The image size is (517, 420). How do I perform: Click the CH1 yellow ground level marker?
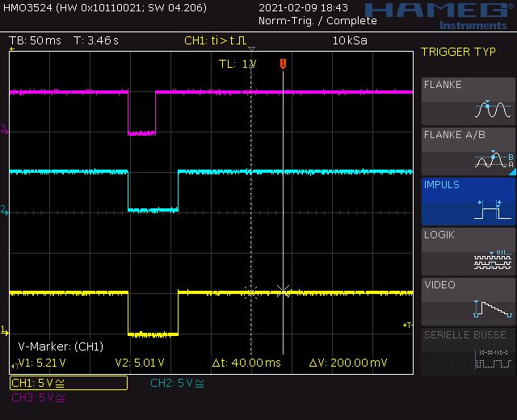tap(4, 330)
